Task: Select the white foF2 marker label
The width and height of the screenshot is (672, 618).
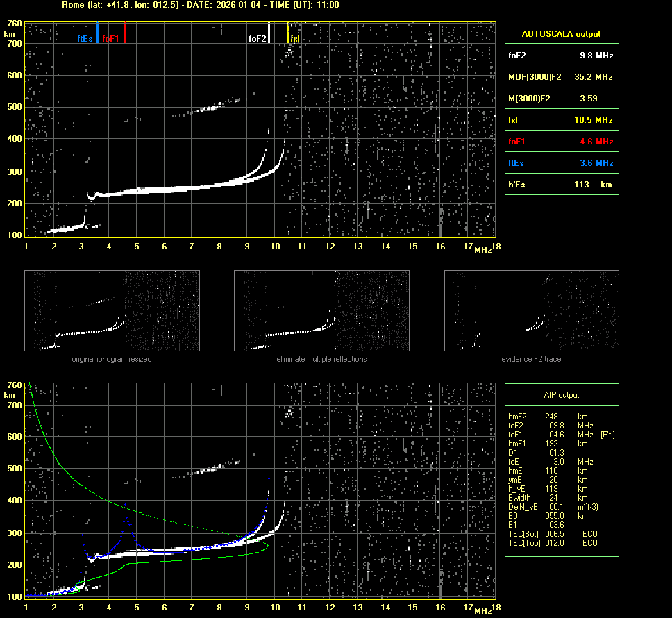Action: point(257,39)
